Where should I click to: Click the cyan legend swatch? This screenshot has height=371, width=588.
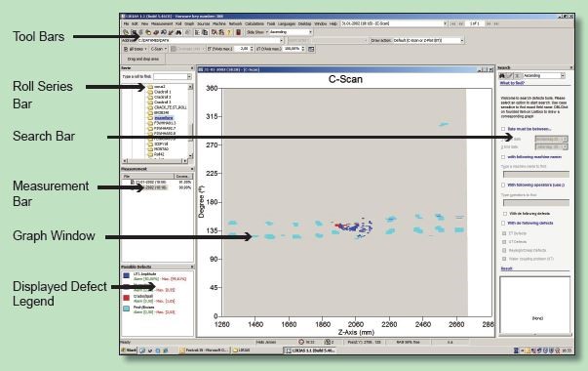127,309
